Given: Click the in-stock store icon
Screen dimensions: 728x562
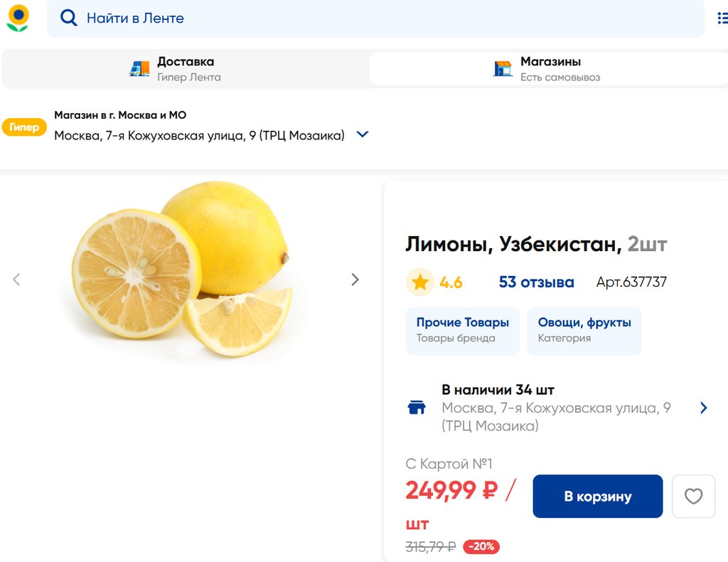Looking at the screenshot, I should pos(417,408).
